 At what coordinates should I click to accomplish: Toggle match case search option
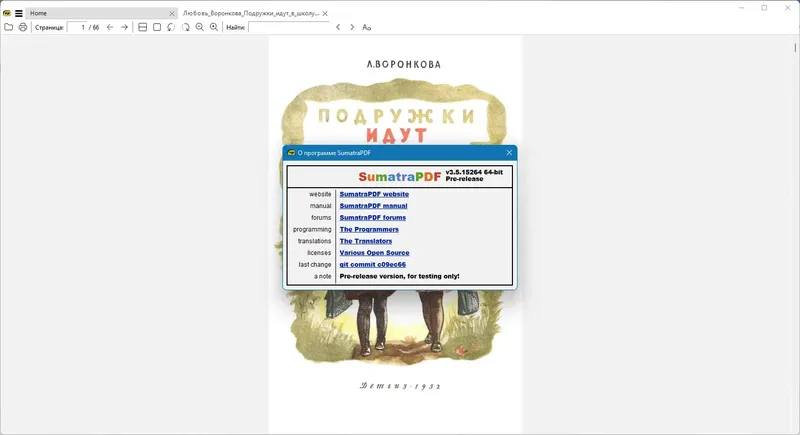click(366, 27)
